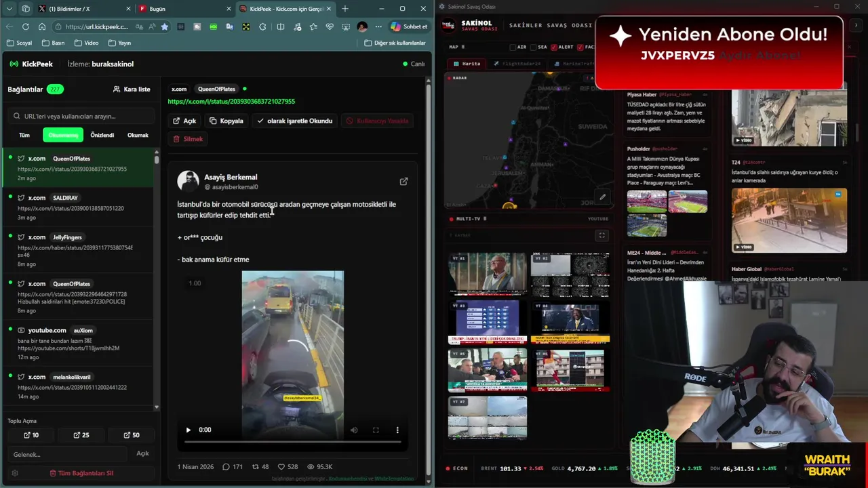The width and height of the screenshot is (868, 488).
Task: Open Sohbet et Copilot button
Action: tap(409, 26)
